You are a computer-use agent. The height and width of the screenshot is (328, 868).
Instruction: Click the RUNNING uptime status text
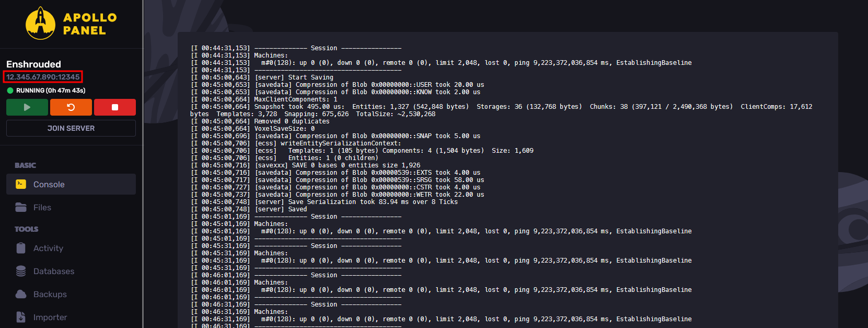pyautogui.click(x=51, y=91)
